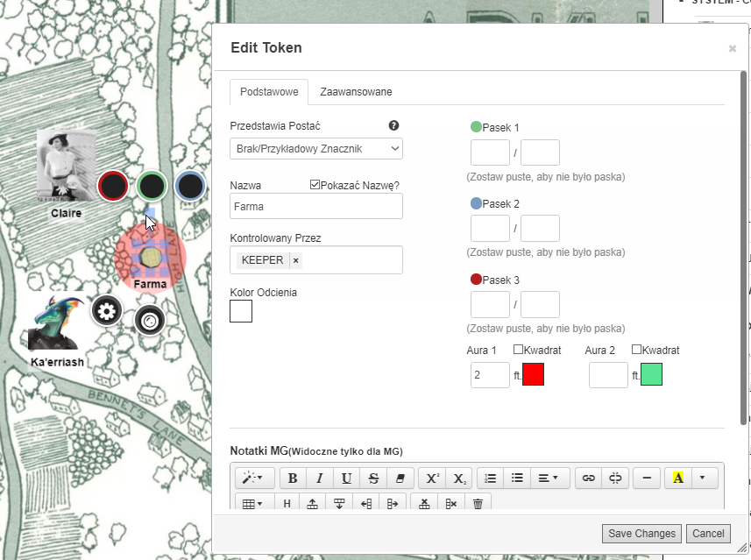This screenshot has width=751, height=560.
Task: Add table row above
Action: tap(312, 503)
